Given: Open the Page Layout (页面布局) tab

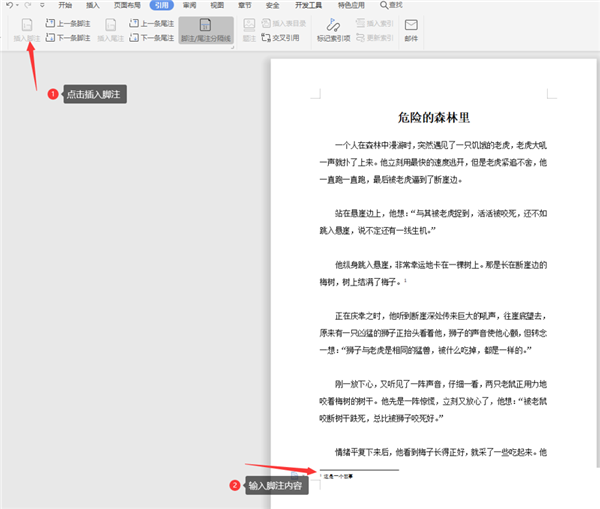Looking at the screenshot, I should pyautogui.click(x=126, y=5).
